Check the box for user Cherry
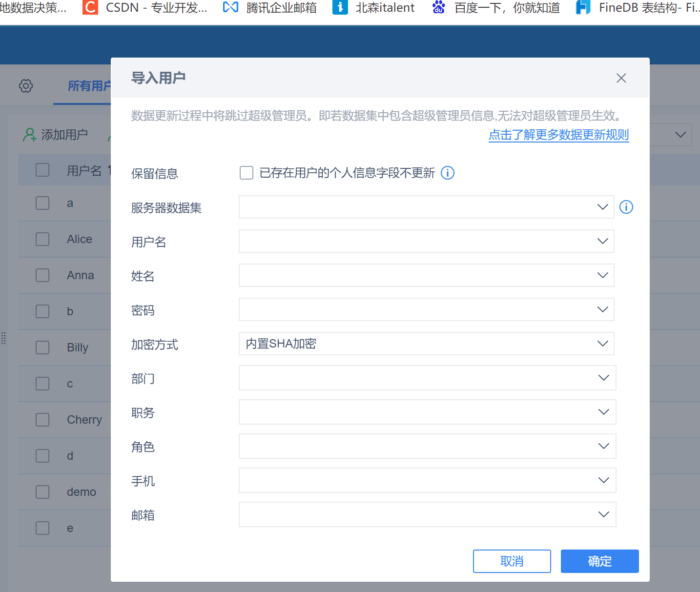This screenshot has height=592, width=700. (x=42, y=420)
